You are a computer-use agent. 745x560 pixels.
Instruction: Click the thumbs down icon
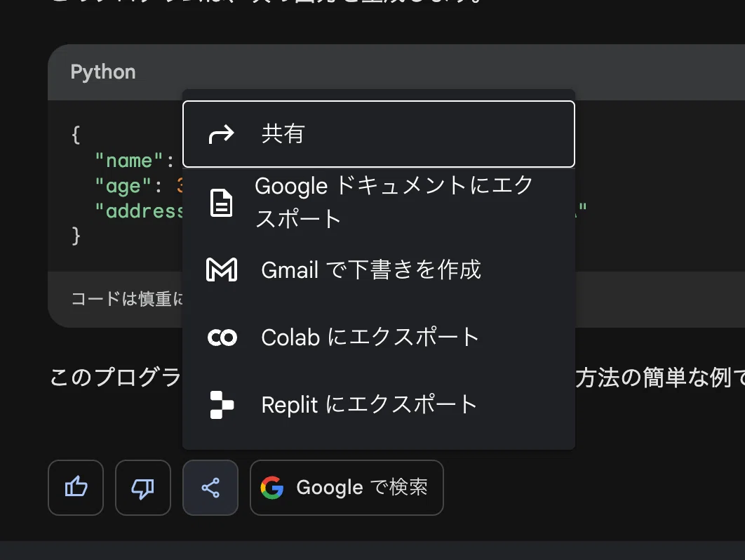point(143,487)
